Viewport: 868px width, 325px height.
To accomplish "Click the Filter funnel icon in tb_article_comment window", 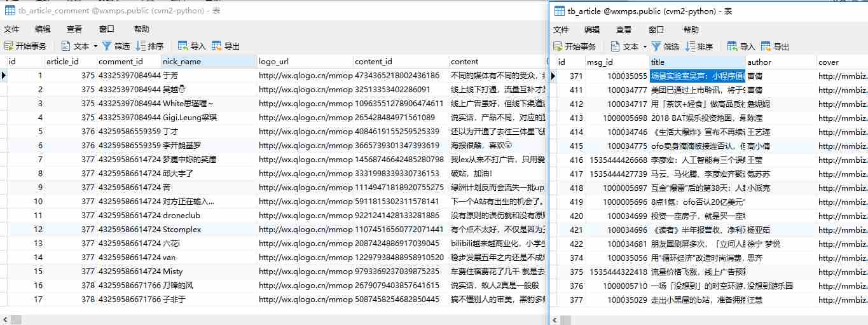I will click(107, 46).
